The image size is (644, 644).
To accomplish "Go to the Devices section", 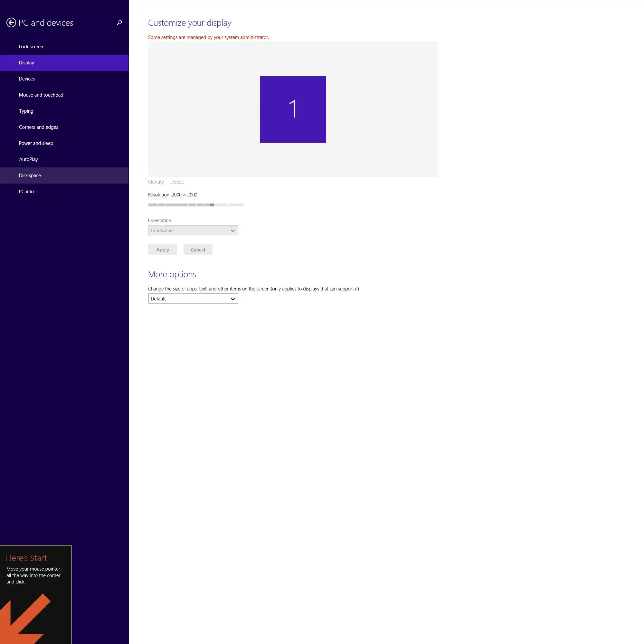I will 27,79.
